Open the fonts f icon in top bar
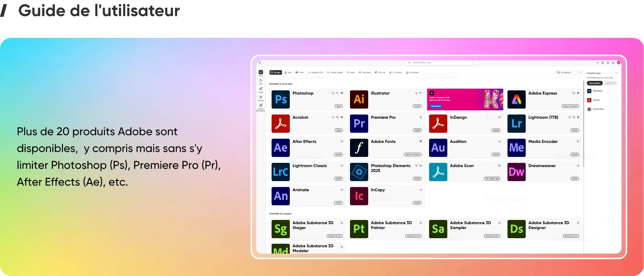 [x=597, y=63]
